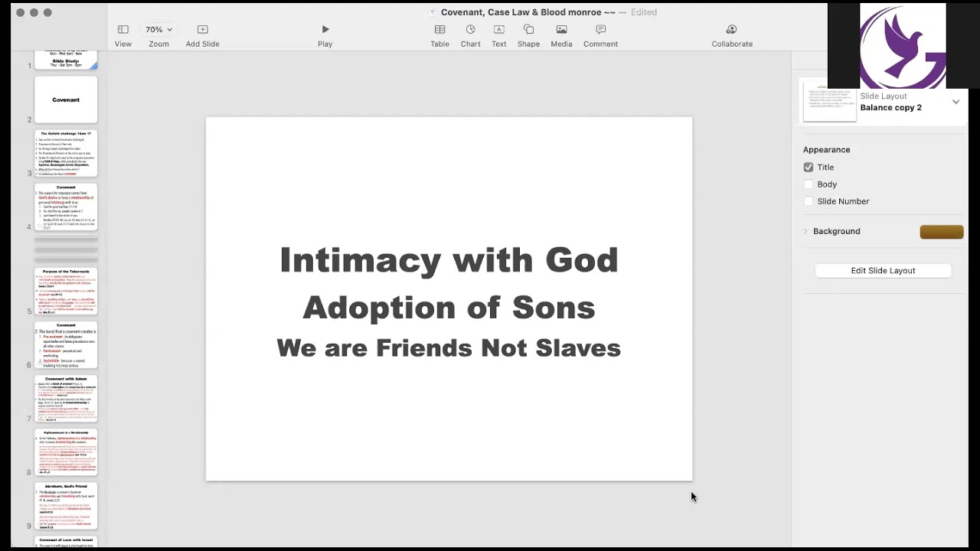Click the 'Edited' status in title bar
This screenshot has height=551, width=980.
(x=644, y=12)
